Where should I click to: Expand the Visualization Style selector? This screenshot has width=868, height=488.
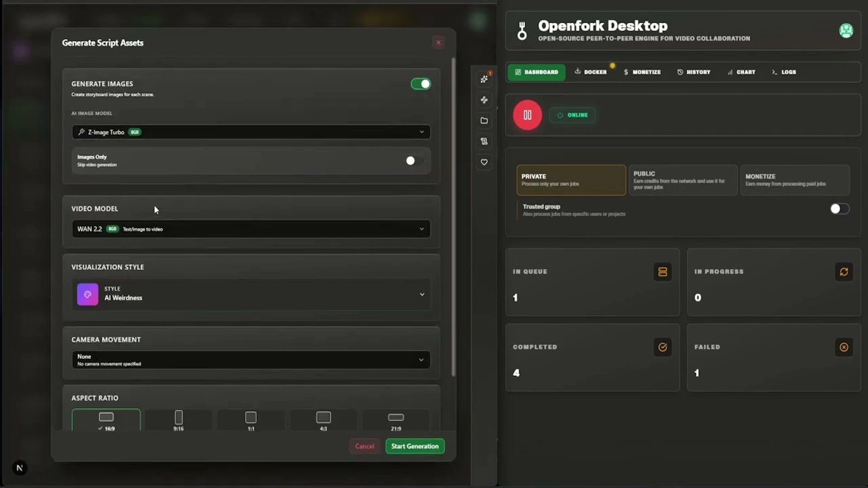tap(251, 294)
